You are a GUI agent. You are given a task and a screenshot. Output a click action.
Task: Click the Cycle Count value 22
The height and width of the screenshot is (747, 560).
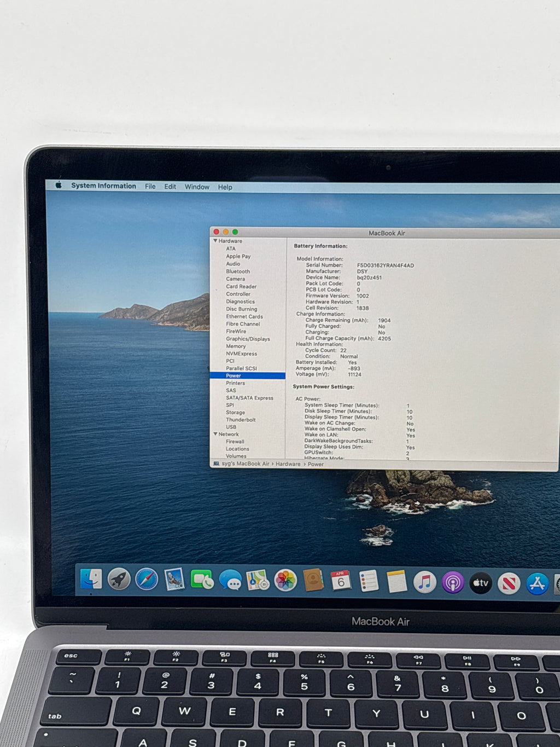coord(343,350)
